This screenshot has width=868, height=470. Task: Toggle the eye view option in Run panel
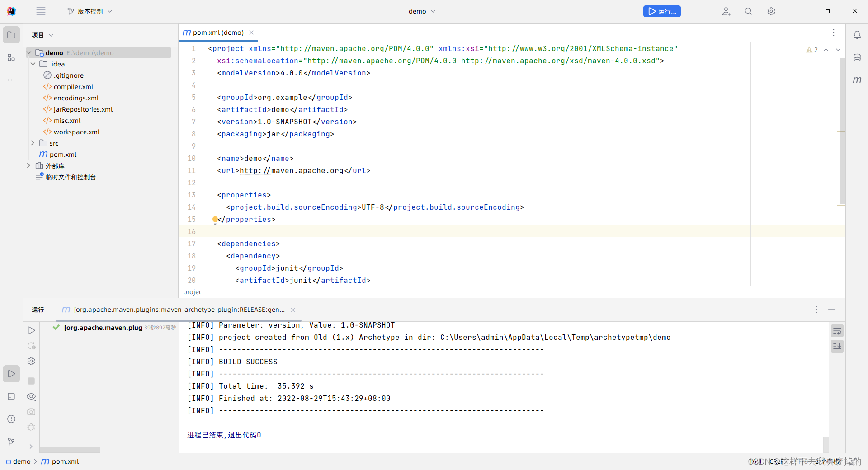pyautogui.click(x=31, y=396)
